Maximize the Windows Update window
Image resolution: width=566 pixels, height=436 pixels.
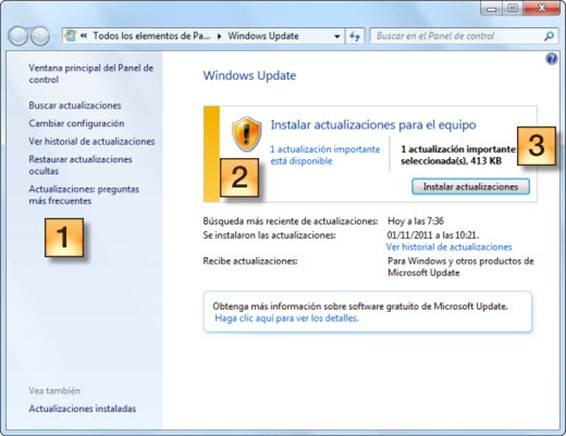(x=513, y=8)
